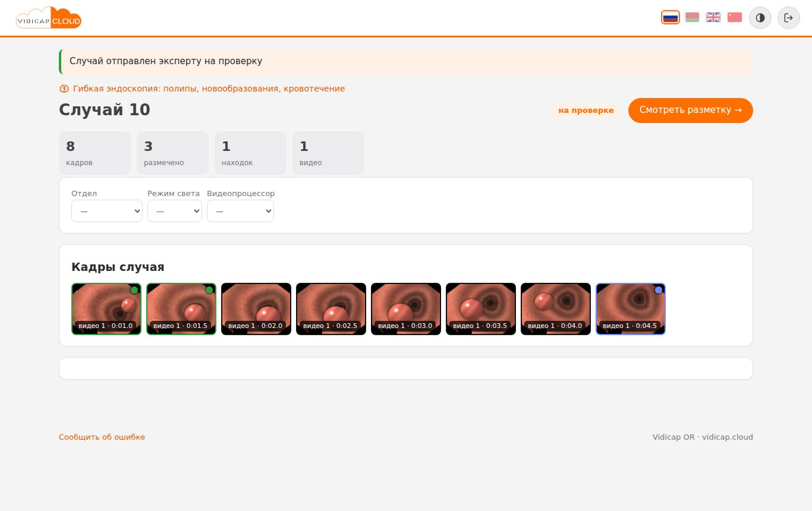Click the 'на проверке' status badge
Screen dimensions: 812x511
click(586, 111)
